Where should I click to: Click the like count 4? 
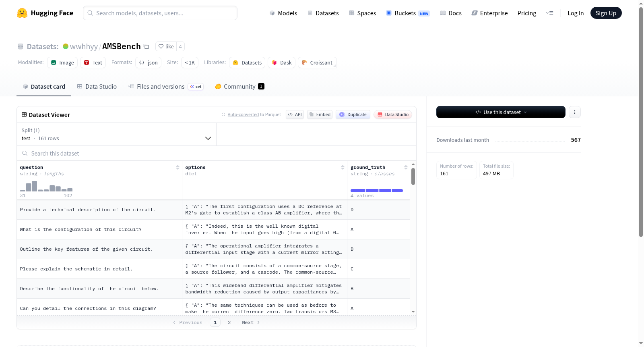coord(180,46)
